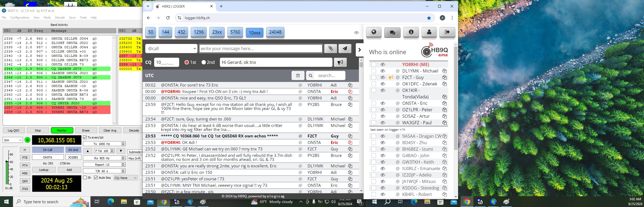Open the user profile icon button
Image resolution: width=644 pixels, height=207 pixels.
point(429,32)
